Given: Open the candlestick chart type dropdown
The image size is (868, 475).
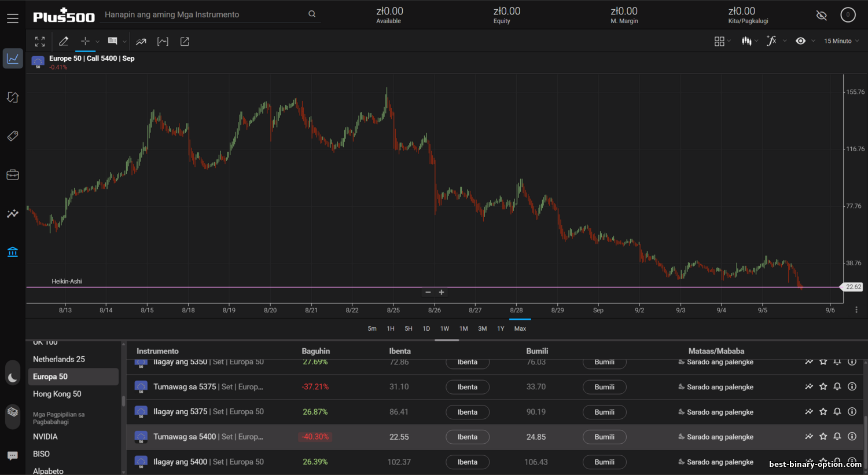Looking at the screenshot, I should click(x=749, y=41).
